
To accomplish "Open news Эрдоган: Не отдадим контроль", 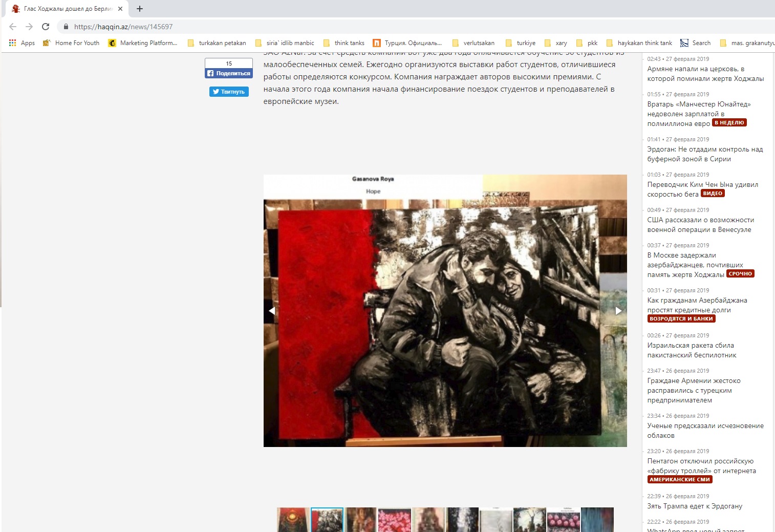I will [x=705, y=154].
